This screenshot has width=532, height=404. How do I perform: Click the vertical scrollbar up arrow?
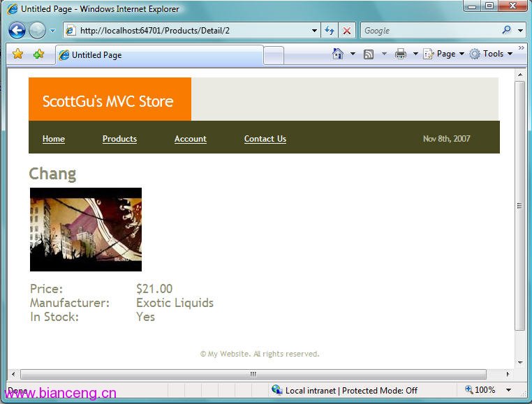click(x=520, y=74)
